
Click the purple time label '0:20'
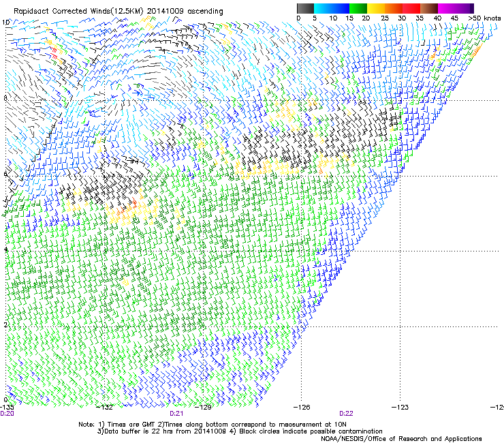coord(7,414)
